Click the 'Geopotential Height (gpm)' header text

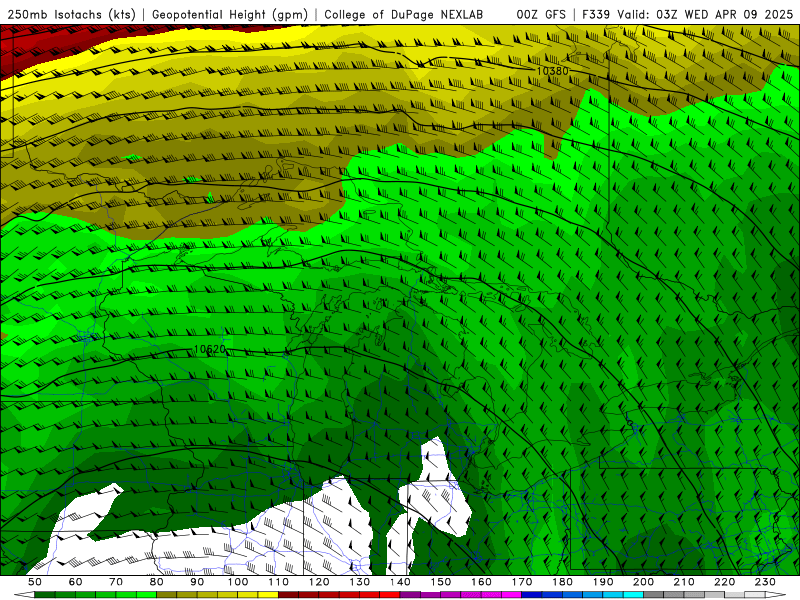pyautogui.click(x=230, y=15)
